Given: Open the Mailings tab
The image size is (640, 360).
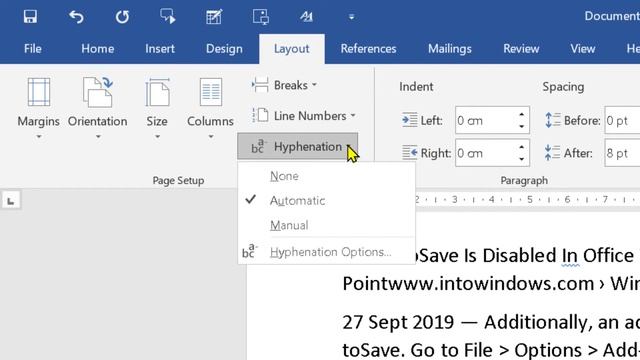Looking at the screenshot, I should (x=450, y=49).
